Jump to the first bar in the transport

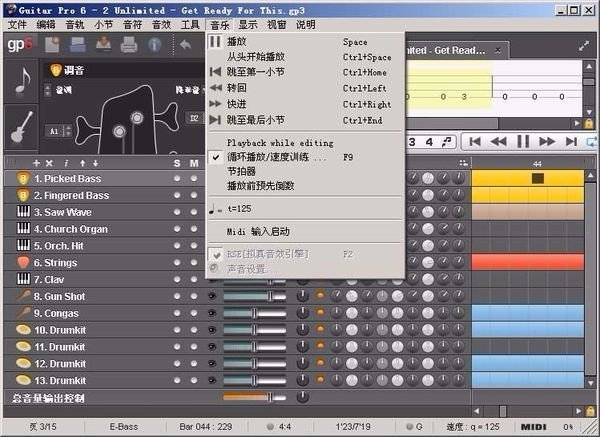point(475,142)
